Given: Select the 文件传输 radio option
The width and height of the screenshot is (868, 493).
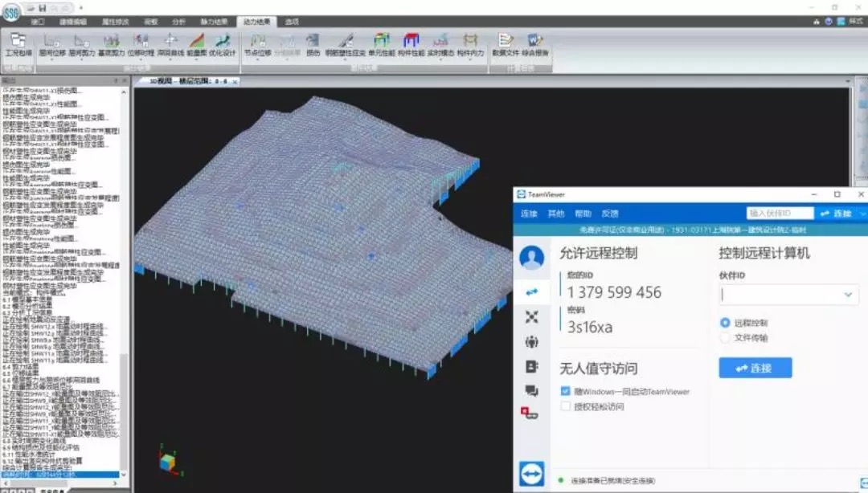Looking at the screenshot, I should point(726,338).
